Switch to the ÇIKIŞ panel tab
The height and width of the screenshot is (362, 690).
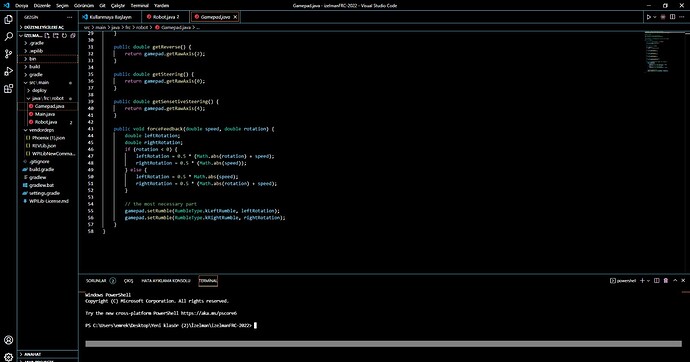point(128,281)
